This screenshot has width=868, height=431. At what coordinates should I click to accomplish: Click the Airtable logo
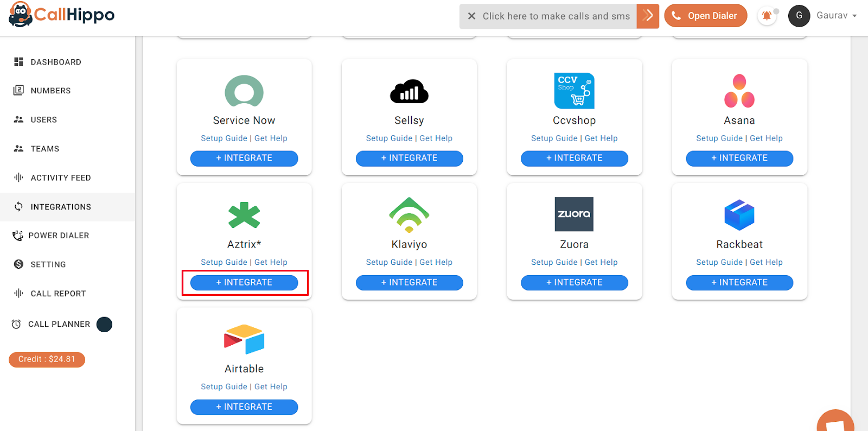click(x=244, y=339)
